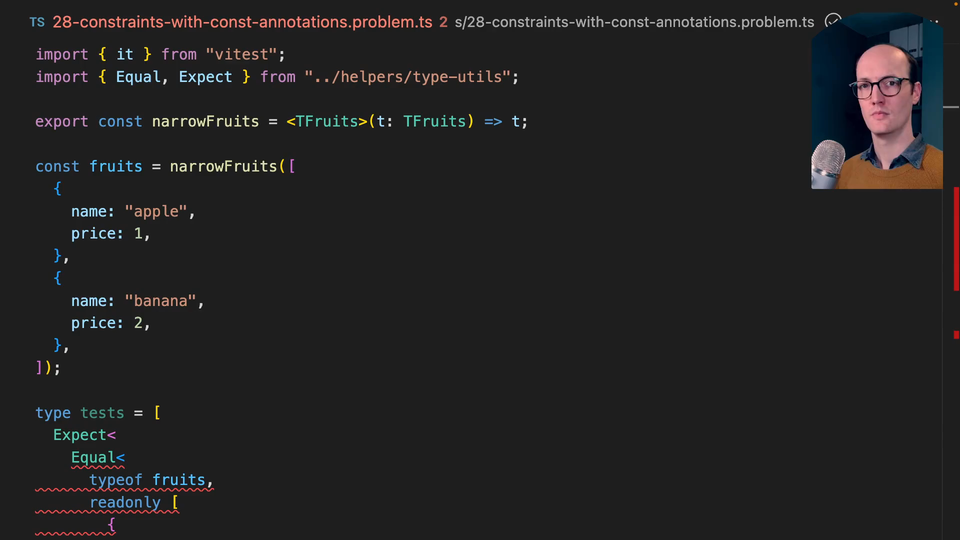Image resolution: width=960 pixels, height=540 pixels.
Task: Click the fruits variable name in the const declaration
Action: coord(116,166)
